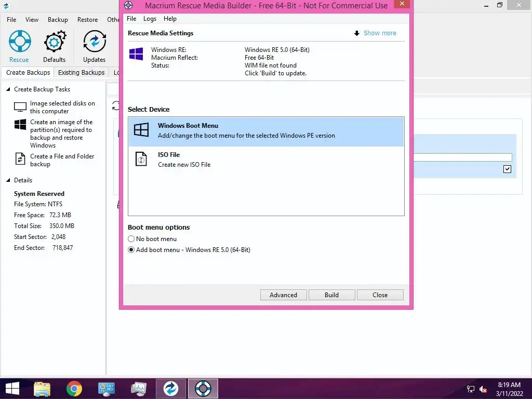532x399 pixels.
Task: Click the Close button in dialog
Action: point(380,295)
